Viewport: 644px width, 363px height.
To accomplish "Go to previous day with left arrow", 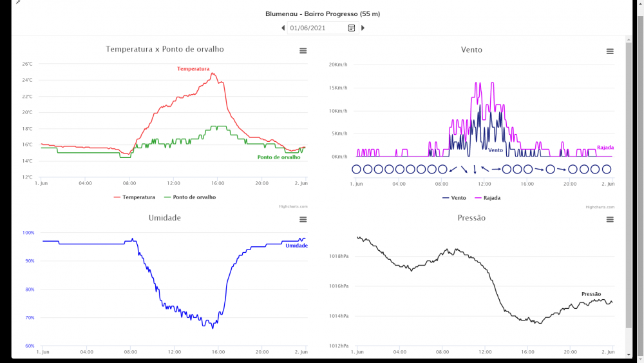I will [283, 28].
